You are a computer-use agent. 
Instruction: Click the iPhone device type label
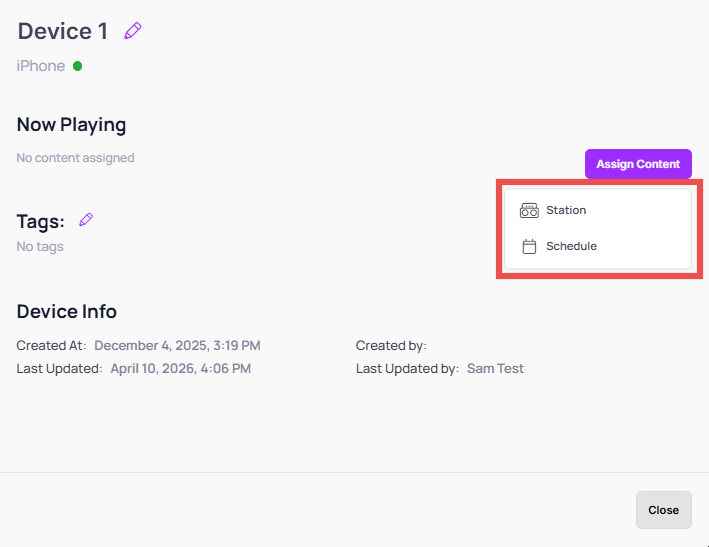pyautogui.click(x=41, y=66)
